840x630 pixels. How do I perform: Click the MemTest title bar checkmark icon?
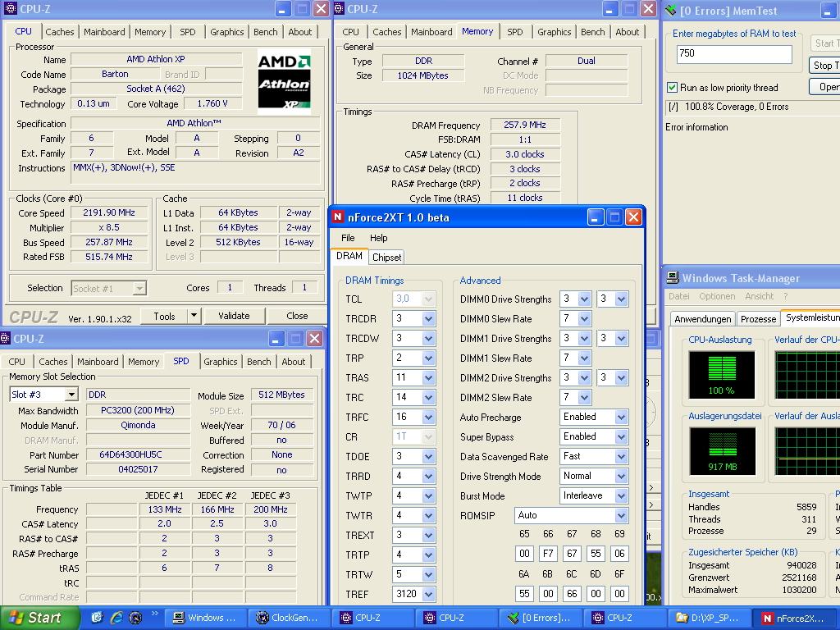click(671, 10)
